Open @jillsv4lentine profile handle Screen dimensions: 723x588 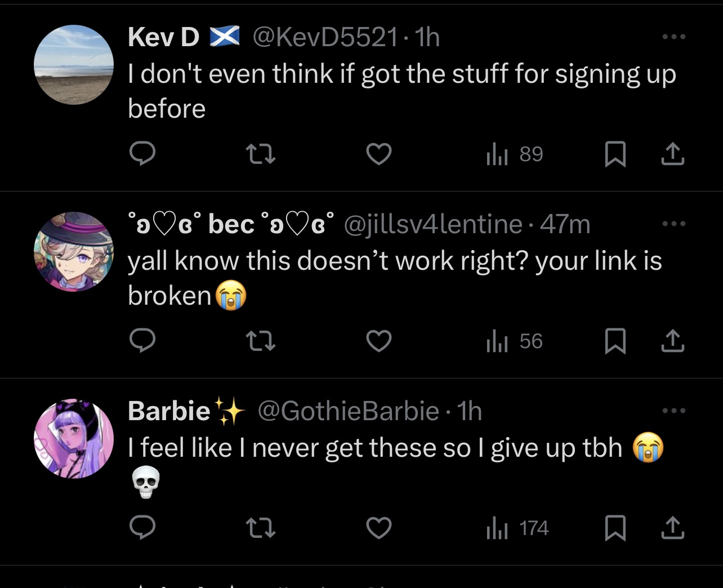pos(433,225)
